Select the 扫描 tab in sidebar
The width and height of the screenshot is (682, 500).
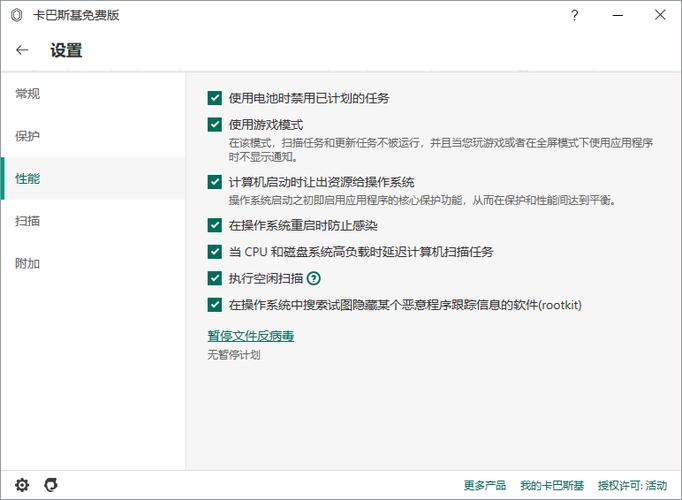point(28,221)
